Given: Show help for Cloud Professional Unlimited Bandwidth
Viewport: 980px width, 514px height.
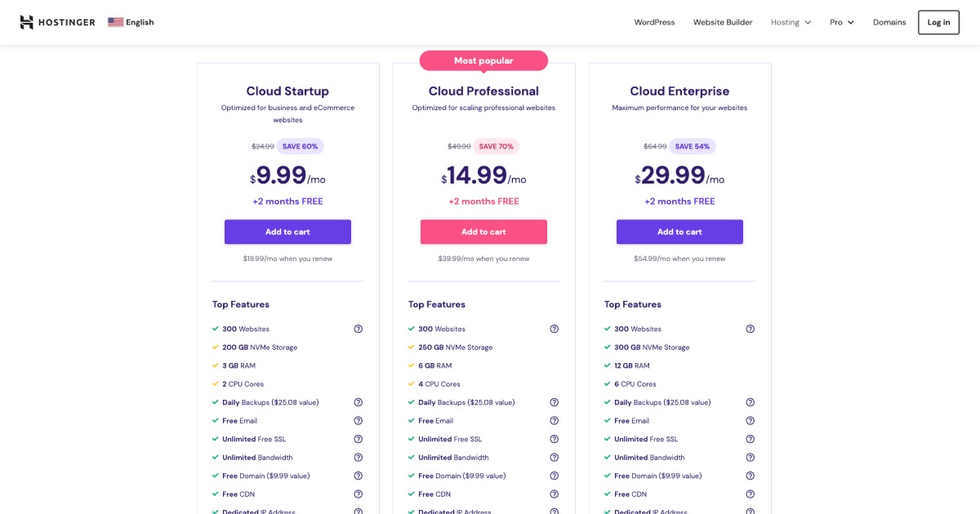Looking at the screenshot, I should coord(554,458).
